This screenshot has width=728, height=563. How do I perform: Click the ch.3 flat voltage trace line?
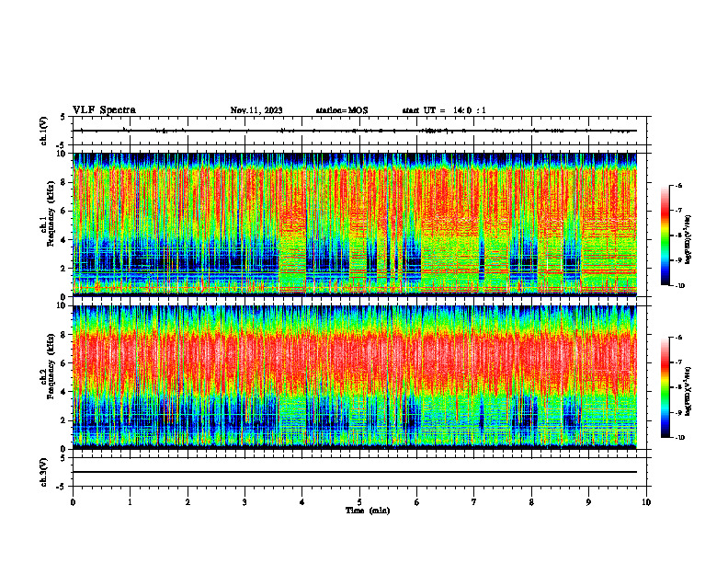click(355, 472)
